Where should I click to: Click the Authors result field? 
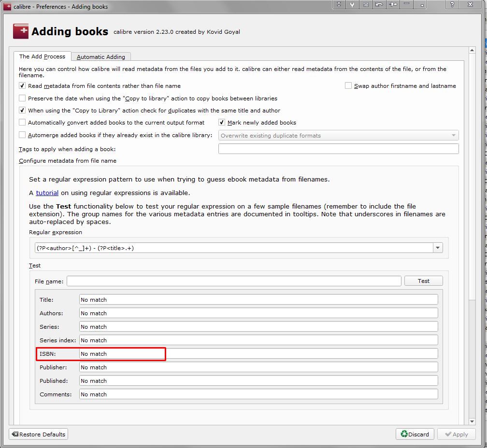click(258, 313)
